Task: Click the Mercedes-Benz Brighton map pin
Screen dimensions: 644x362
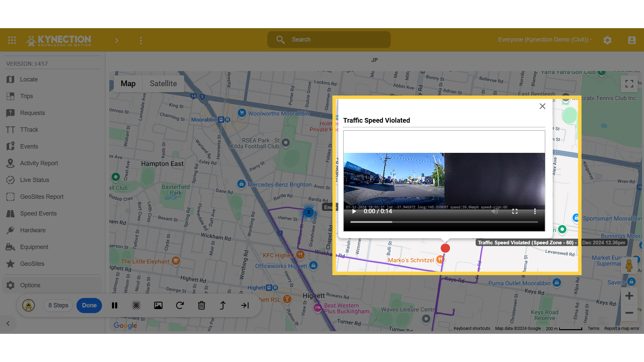Action: 241,184
